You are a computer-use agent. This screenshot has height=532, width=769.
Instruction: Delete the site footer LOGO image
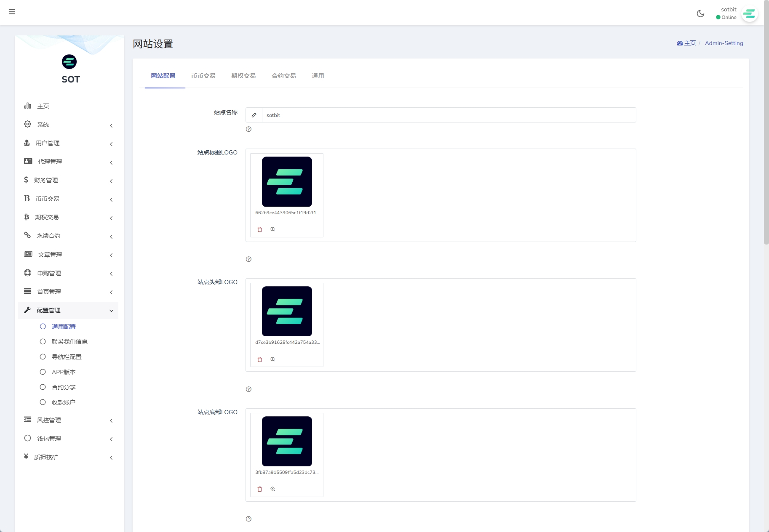coord(260,489)
